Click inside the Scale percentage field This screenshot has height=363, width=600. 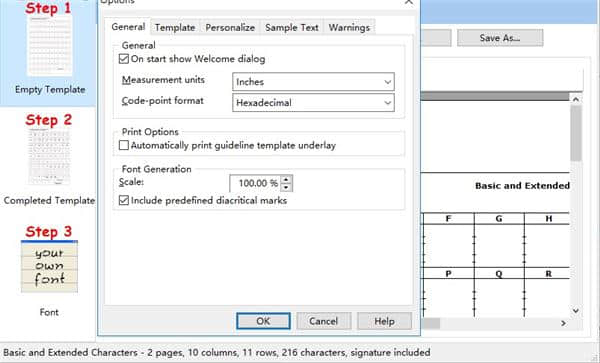tap(256, 183)
